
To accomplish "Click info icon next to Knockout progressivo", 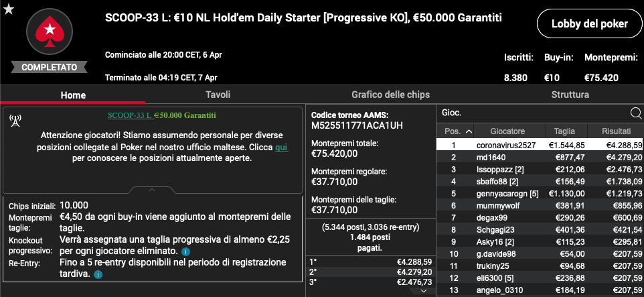I will click(185, 251).
